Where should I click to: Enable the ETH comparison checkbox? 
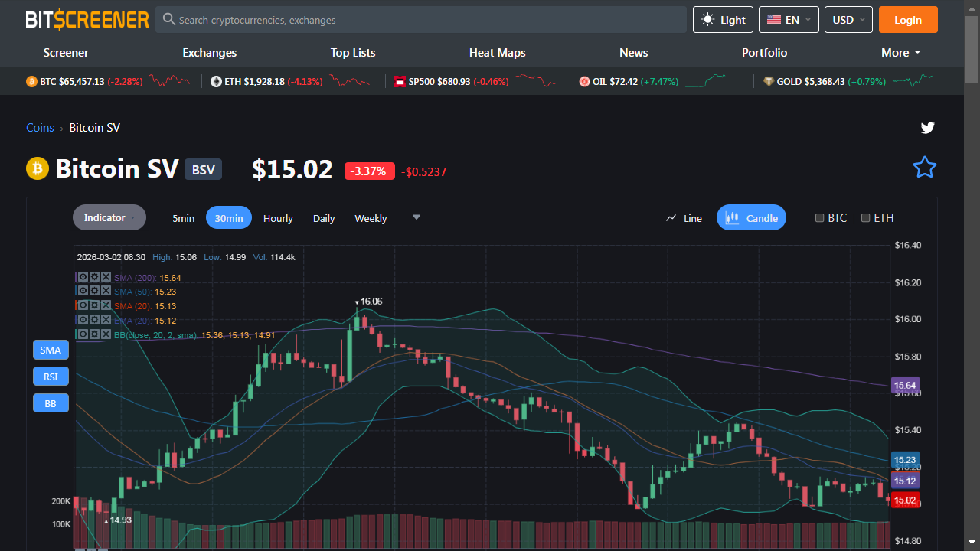(x=866, y=218)
